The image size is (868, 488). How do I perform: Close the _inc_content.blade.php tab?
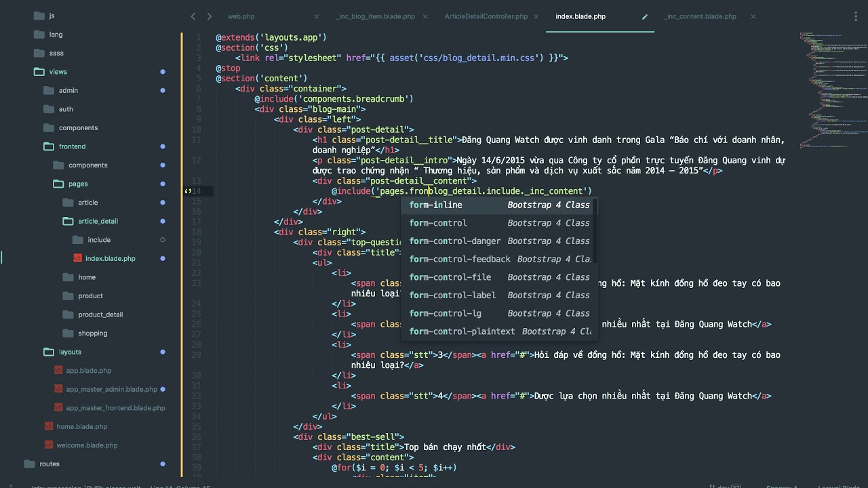[753, 16]
